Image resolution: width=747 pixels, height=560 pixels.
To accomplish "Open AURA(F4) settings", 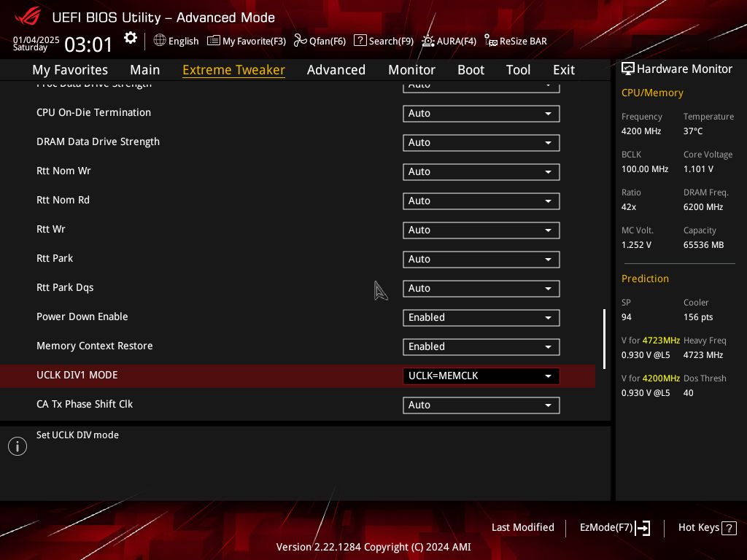I will pos(457,42).
